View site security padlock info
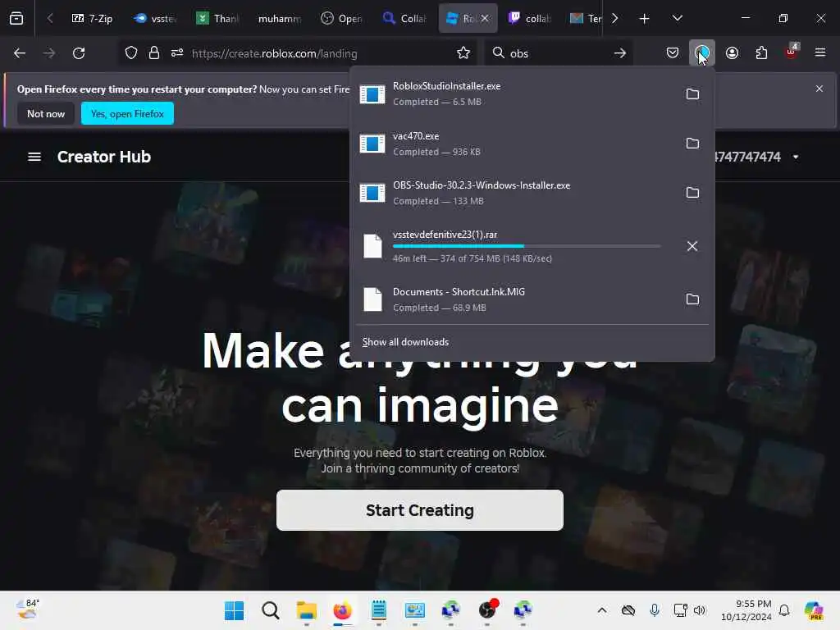The image size is (840, 630). [x=154, y=53]
